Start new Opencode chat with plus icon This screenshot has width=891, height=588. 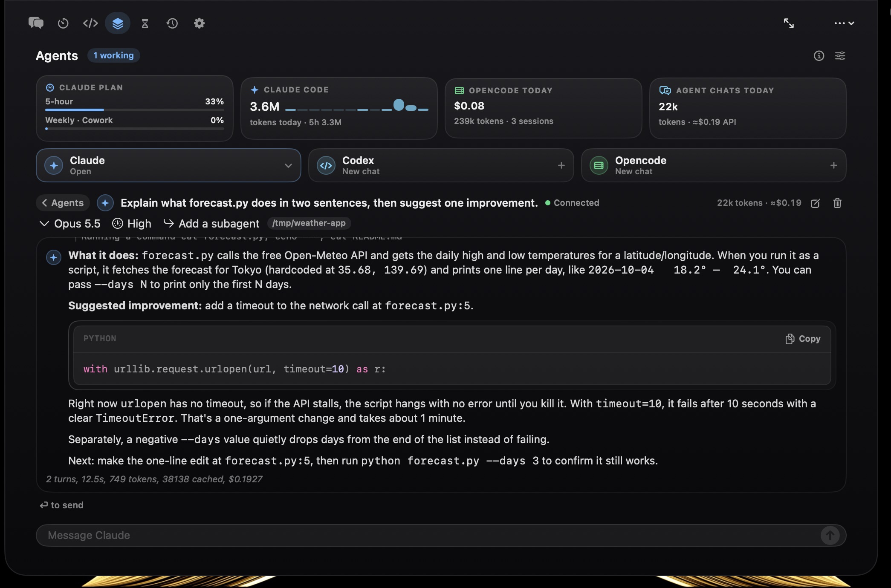click(834, 165)
